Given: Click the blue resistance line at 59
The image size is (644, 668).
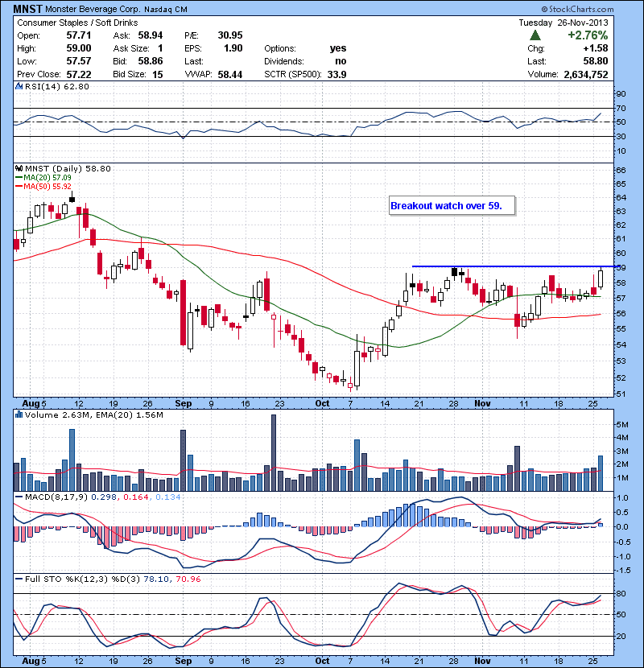Looking at the screenshot, I should [x=516, y=266].
